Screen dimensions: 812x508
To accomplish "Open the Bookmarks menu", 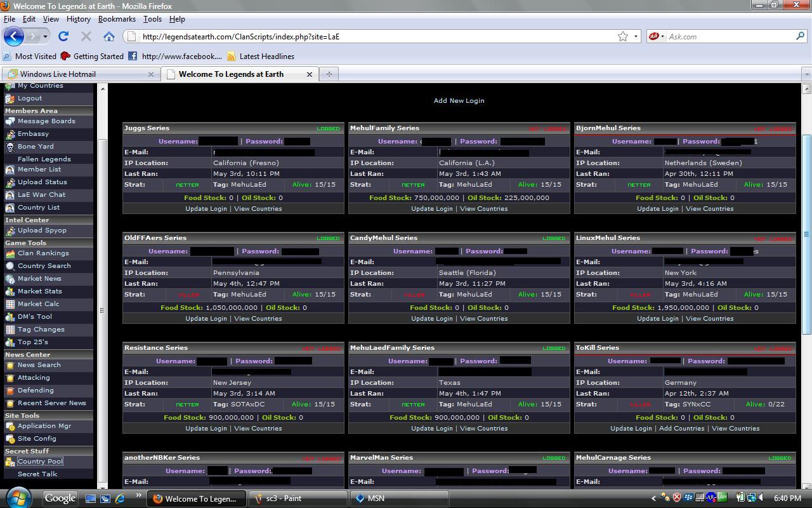I will coord(117,19).
